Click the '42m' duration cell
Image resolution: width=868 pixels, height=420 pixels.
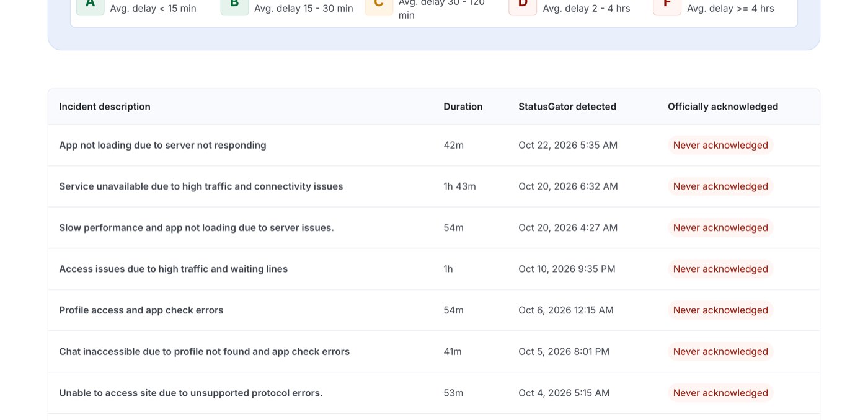(x=454, y=145)
